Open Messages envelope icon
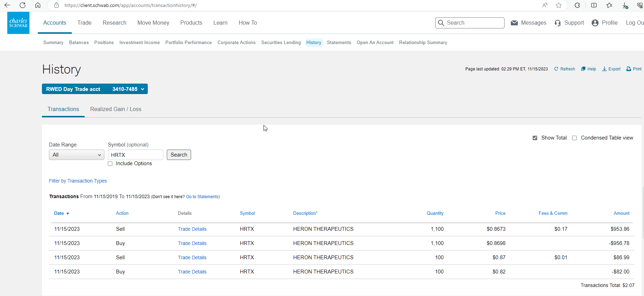644x296 pixels. click(514, 23)
